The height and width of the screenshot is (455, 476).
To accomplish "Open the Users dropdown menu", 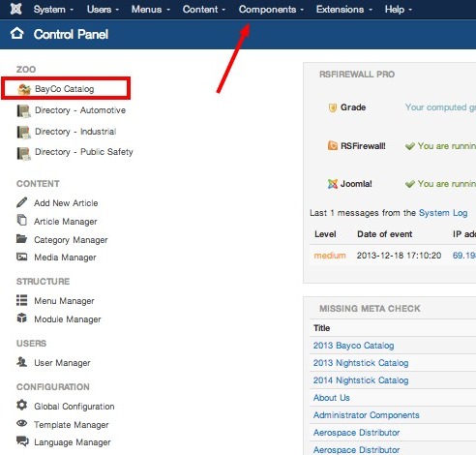I will pos(103,10).
